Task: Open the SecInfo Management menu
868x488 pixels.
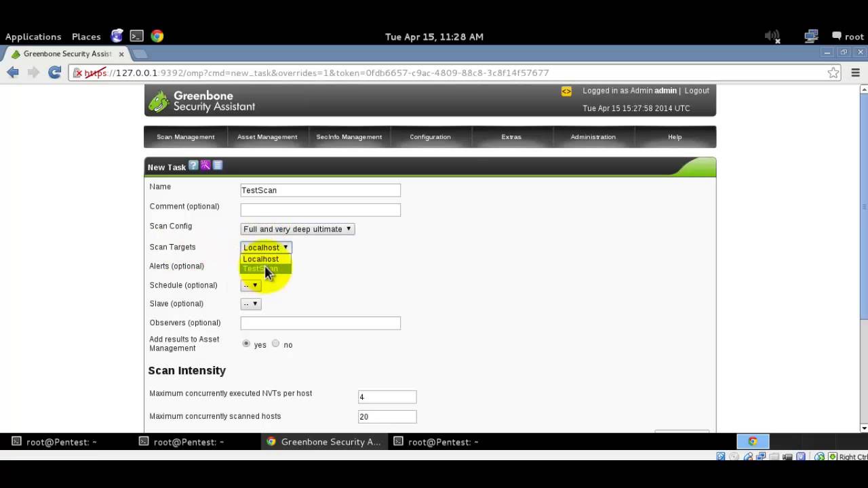Action: pyautogui.click(x=349, y=137)
